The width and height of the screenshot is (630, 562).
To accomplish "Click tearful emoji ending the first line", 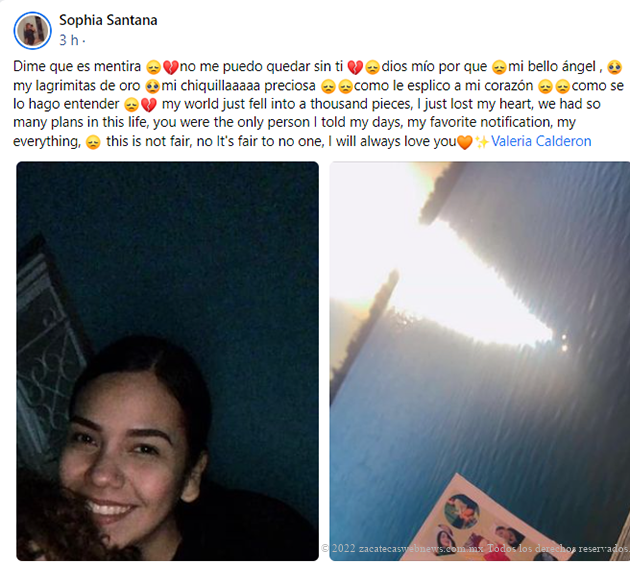I will click(x=615, y=67).
